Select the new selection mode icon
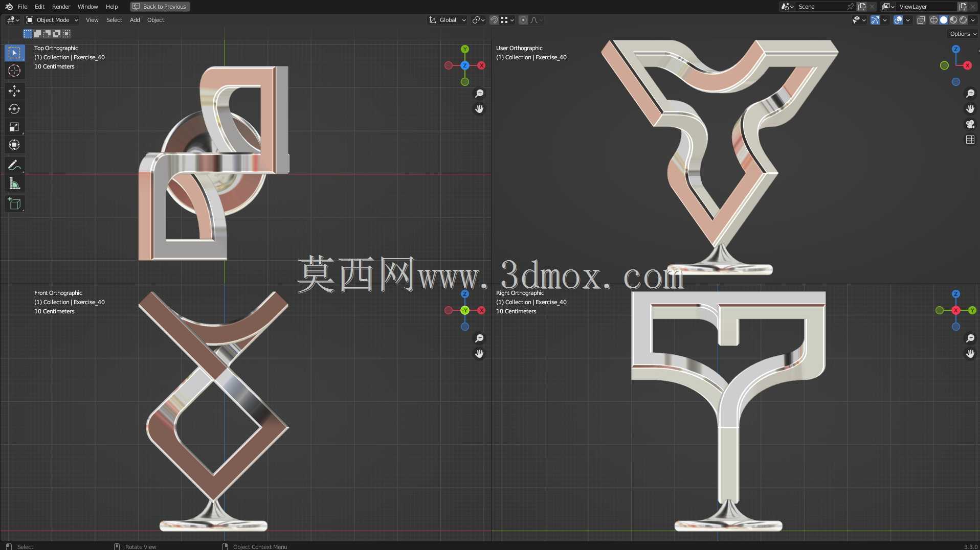 point(28,34)
